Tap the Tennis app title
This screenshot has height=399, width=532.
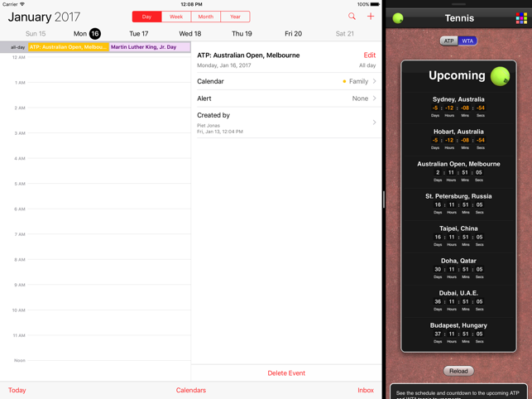[x=459, y=18]
